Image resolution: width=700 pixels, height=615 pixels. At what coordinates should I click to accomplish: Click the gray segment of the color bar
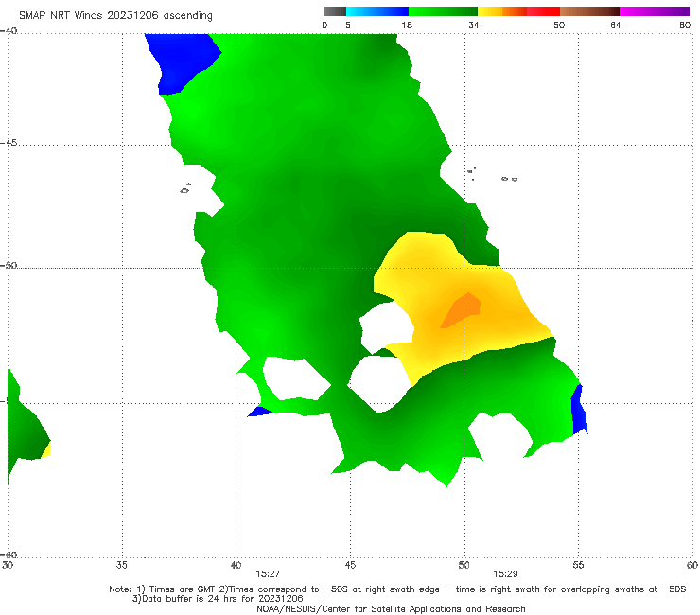coord(335,11)
